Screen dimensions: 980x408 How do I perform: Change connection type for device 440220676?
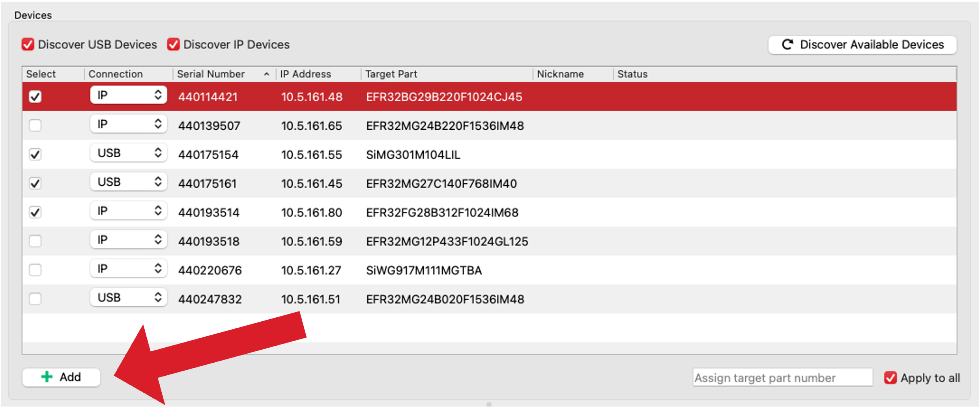point(128,269)
